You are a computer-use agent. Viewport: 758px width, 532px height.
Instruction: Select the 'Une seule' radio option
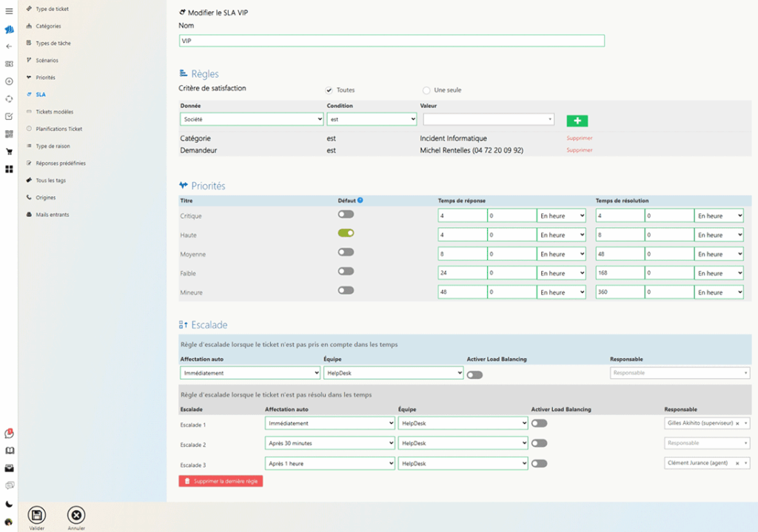click(x=426, y=90)
